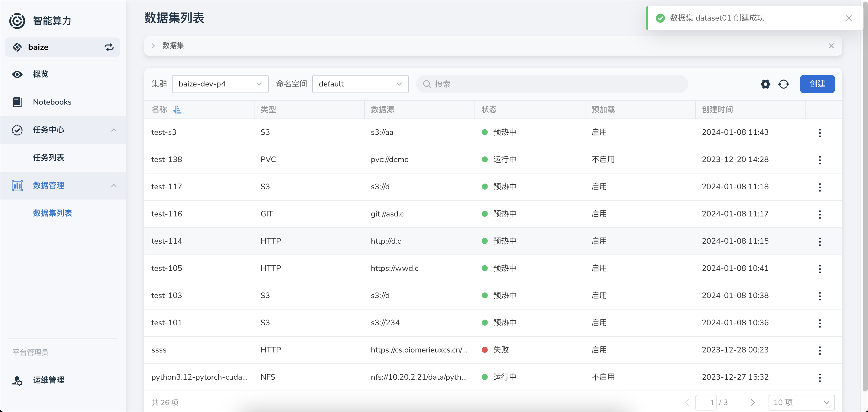Click data source pvc://demo
The width and height of the screenshot is (868, 412).
coord(390,160)
